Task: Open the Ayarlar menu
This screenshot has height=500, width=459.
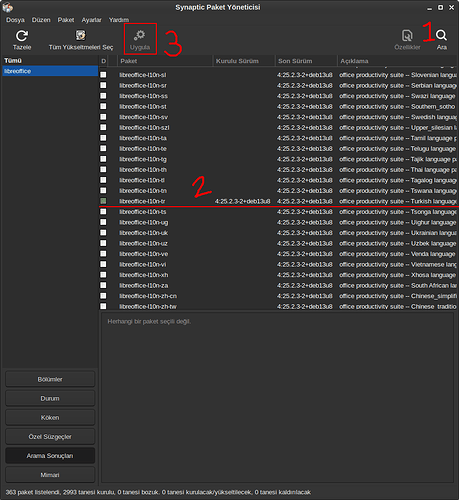Action: point(91,20)
